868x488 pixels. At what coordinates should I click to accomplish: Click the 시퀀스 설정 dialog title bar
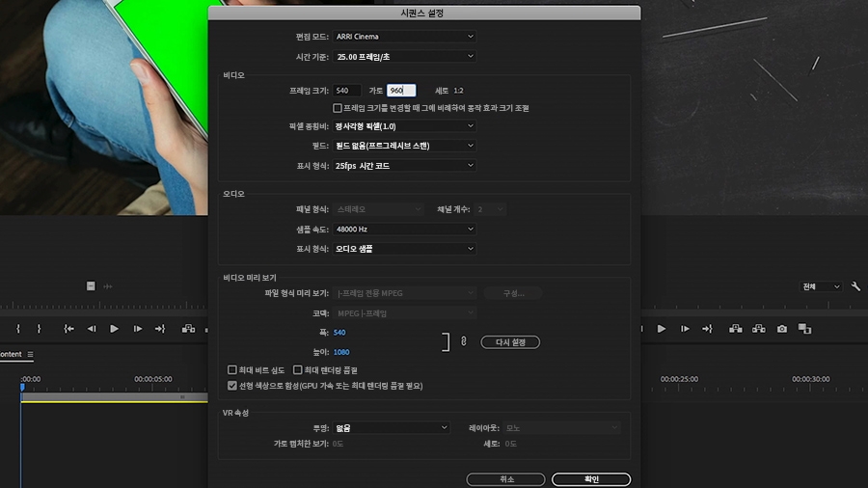point(424,13)
